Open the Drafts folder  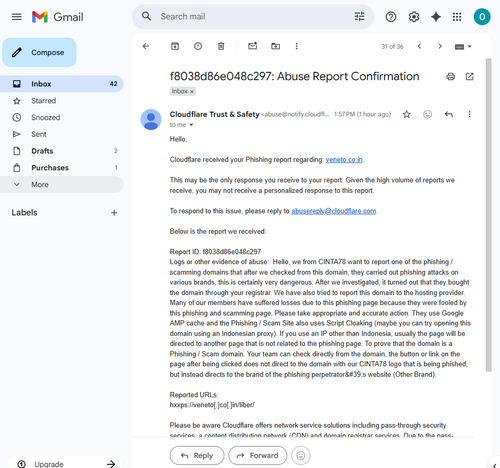pos(62,151)
